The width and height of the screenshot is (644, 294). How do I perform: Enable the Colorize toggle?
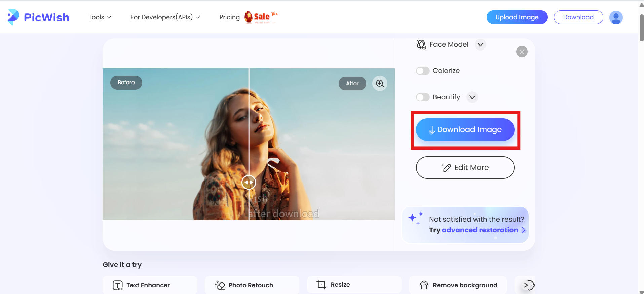click(423, 71)
